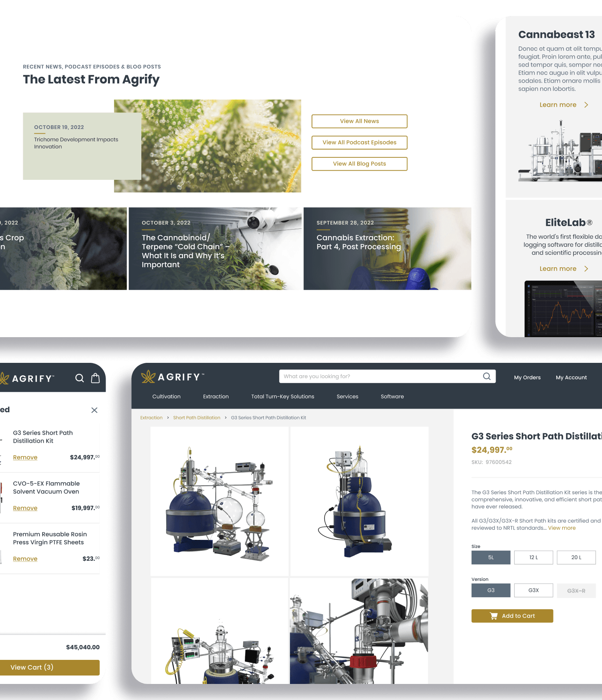The width and height of the screenshot is (602, 700).
Task: Open the second product image with blue mantle
Action: 359,501
